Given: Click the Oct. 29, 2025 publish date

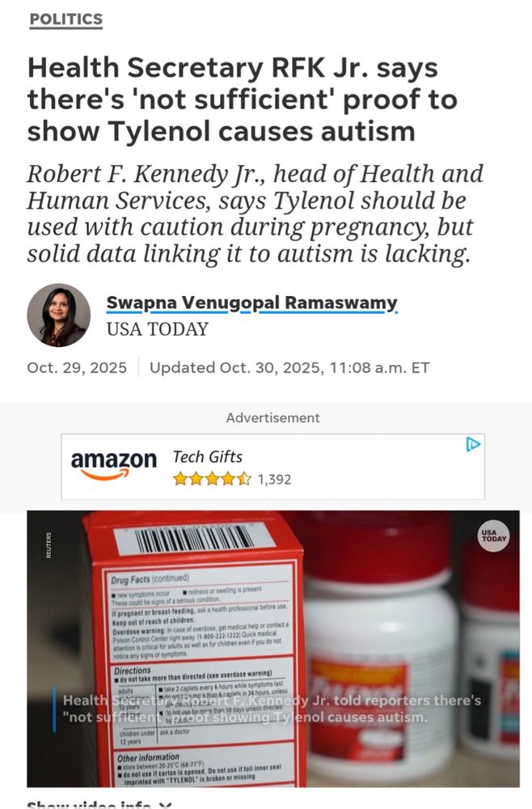Looking at the screenshot, I should coord(77,367).
